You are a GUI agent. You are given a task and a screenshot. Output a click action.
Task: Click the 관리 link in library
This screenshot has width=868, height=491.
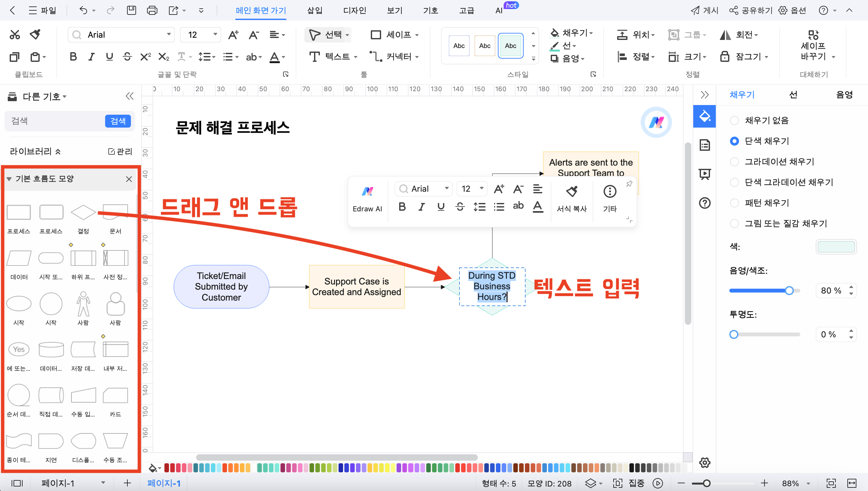pyautogui.click(x=120, y=151)
